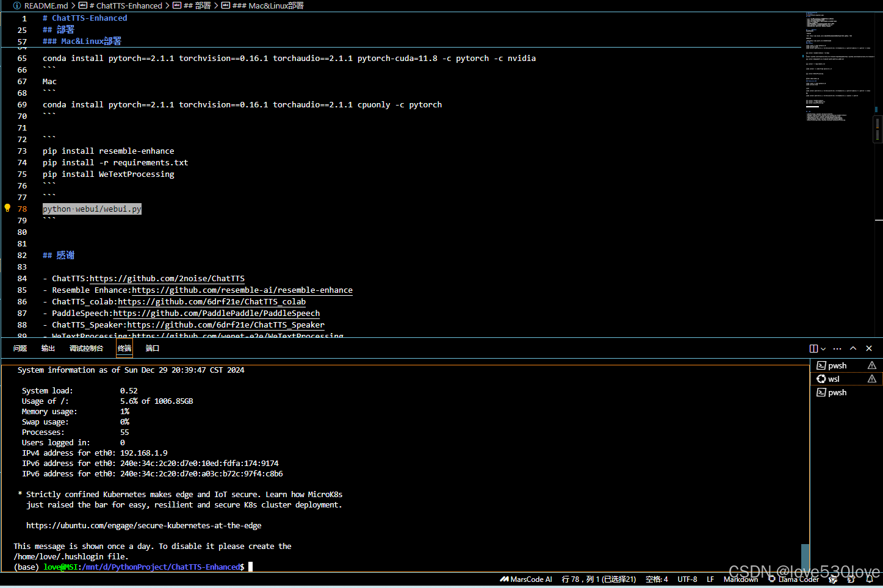Open the 端口 panel tab

(x=153, y=348)
